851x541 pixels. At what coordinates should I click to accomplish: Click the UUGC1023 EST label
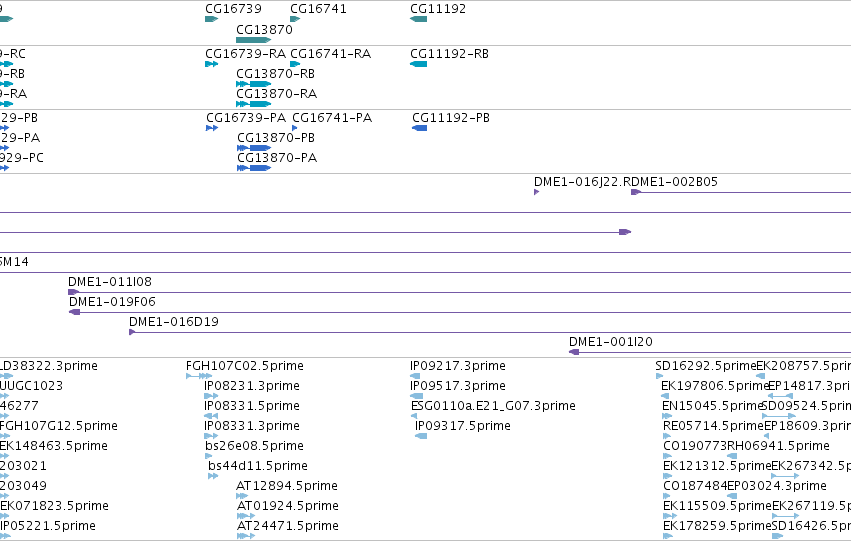point(31,386)
